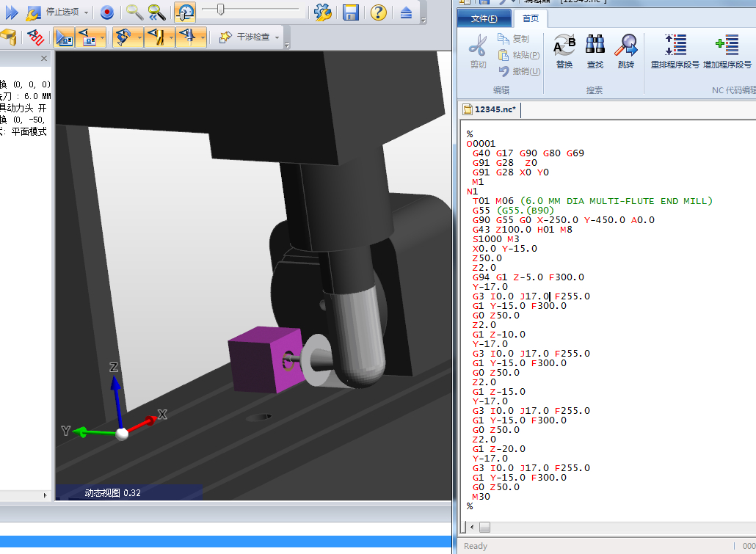This screenshot has width=756, height=554.
Task: Open the 文件(F) menu tab
Action: click(x=484, y=18)
